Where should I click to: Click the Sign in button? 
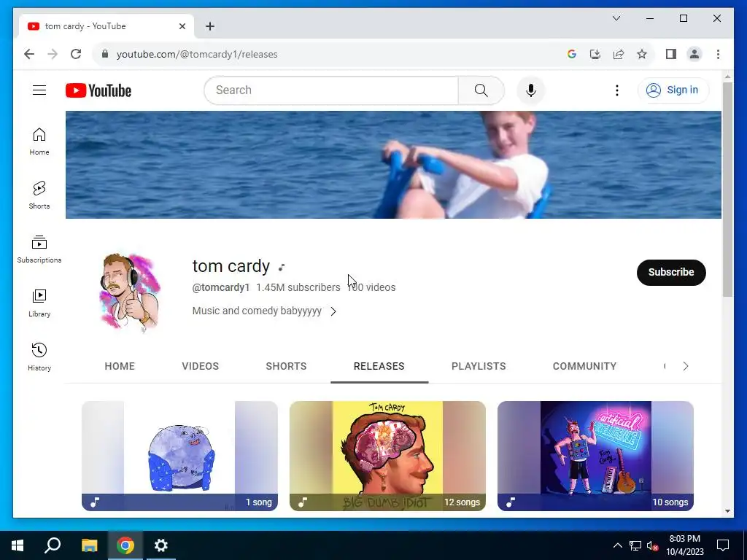coord(673,90)
